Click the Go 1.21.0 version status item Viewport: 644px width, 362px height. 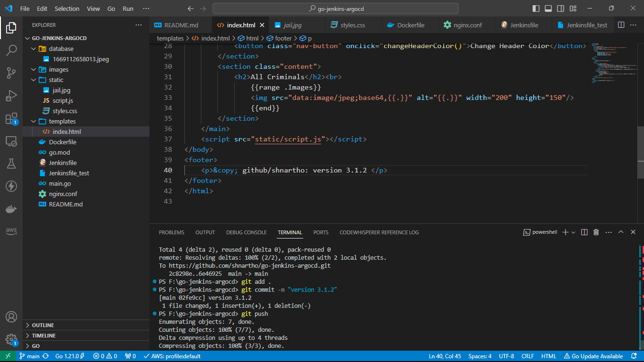point(70,356)
